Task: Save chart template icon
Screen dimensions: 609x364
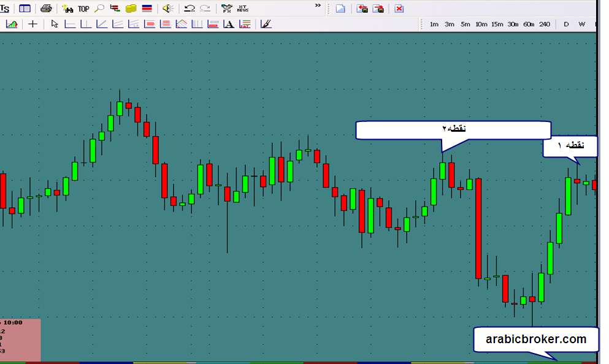Action: click(378, 9)
